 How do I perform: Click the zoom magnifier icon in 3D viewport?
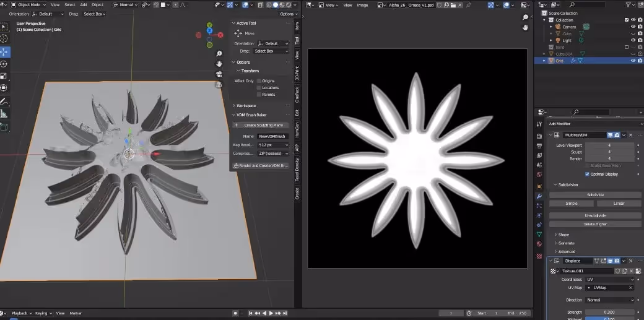click(x=219, y=54)
